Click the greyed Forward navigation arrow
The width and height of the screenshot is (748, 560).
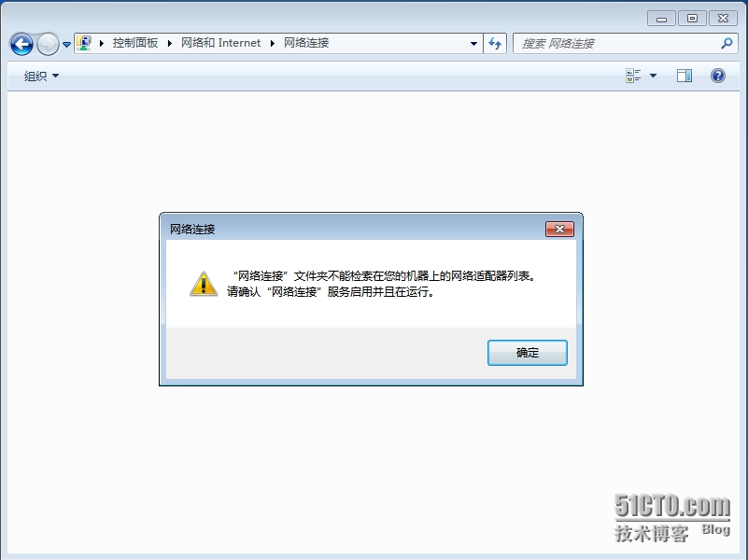pos(48,44)
